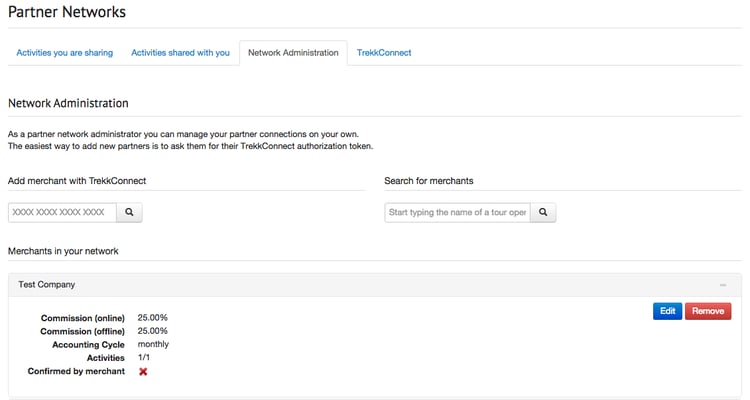
Task: Click the Merchants in your network heading
Action: coord(63,250)
